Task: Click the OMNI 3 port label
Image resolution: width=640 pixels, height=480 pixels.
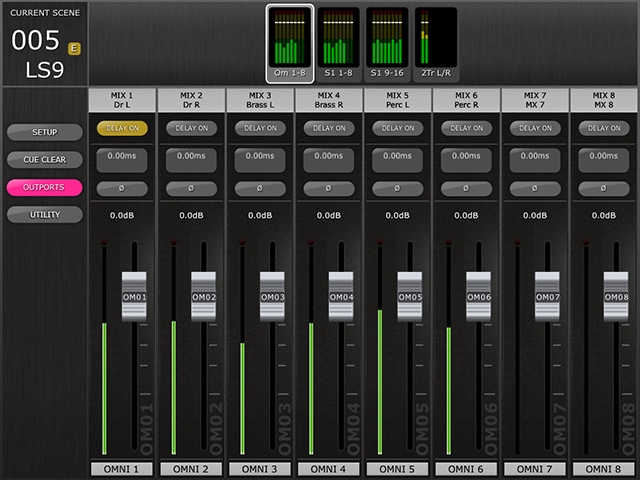Action: (259, 469)
